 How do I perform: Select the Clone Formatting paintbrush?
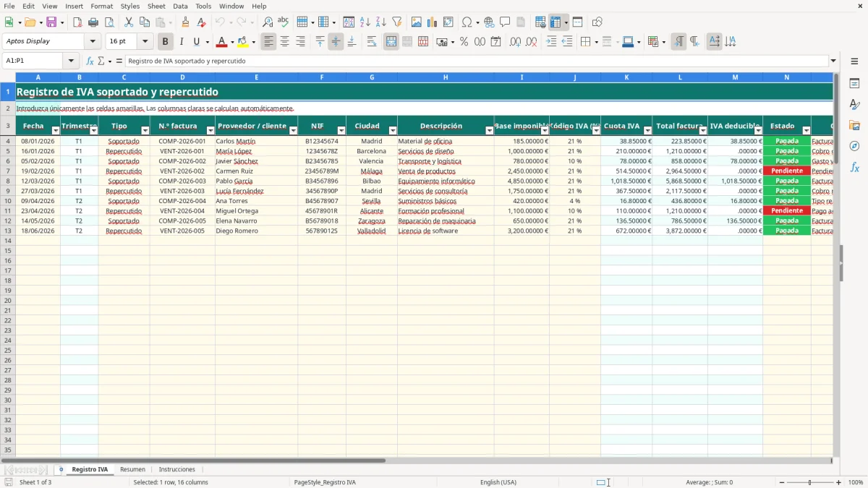tap(185, 22)
